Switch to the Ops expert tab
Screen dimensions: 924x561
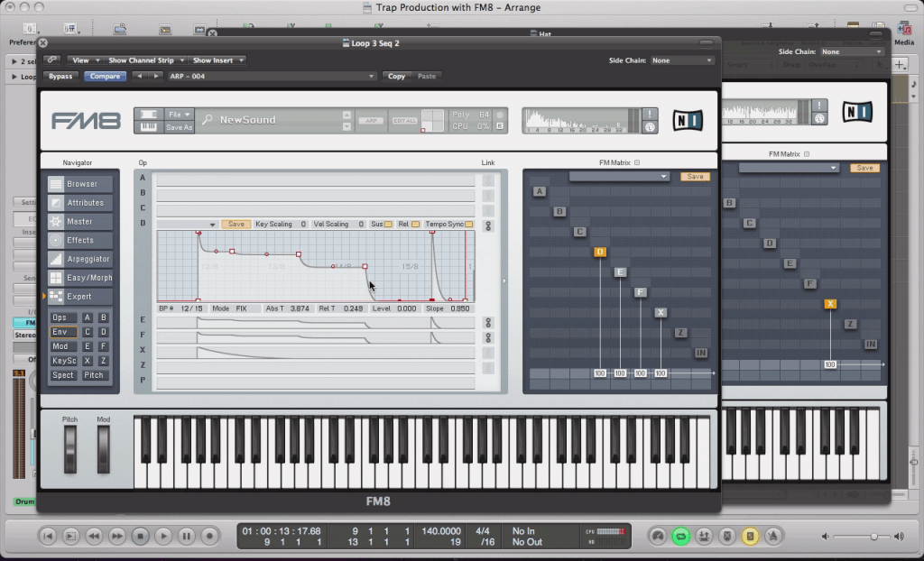64,317
